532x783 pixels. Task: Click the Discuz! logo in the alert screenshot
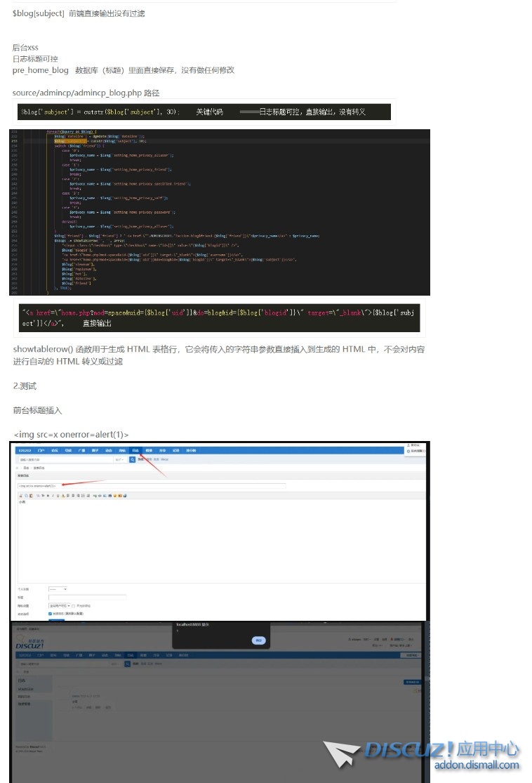[30, 642]
